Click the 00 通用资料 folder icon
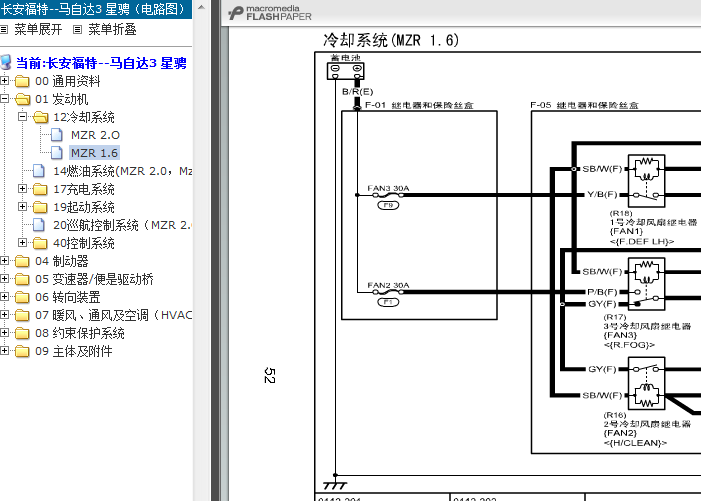The width and height of the screenshot is (701, 501). click(22, 81)
